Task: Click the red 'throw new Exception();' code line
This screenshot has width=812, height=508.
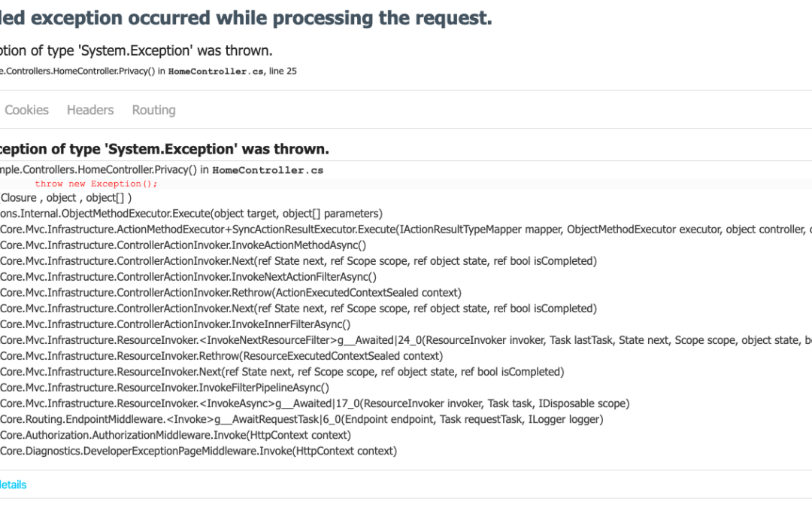Action: click(x=96, y=184)
